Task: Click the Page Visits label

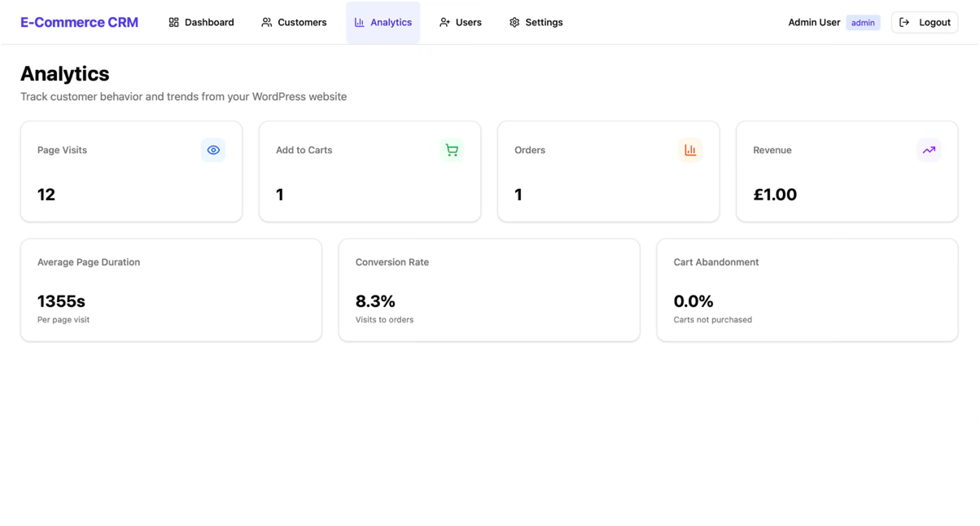Action: 62,150
